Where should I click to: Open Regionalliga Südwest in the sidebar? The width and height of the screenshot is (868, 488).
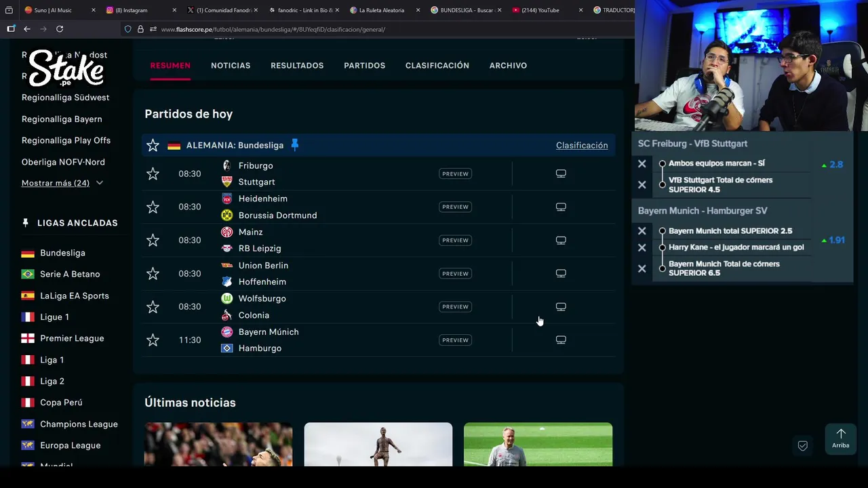65,98
